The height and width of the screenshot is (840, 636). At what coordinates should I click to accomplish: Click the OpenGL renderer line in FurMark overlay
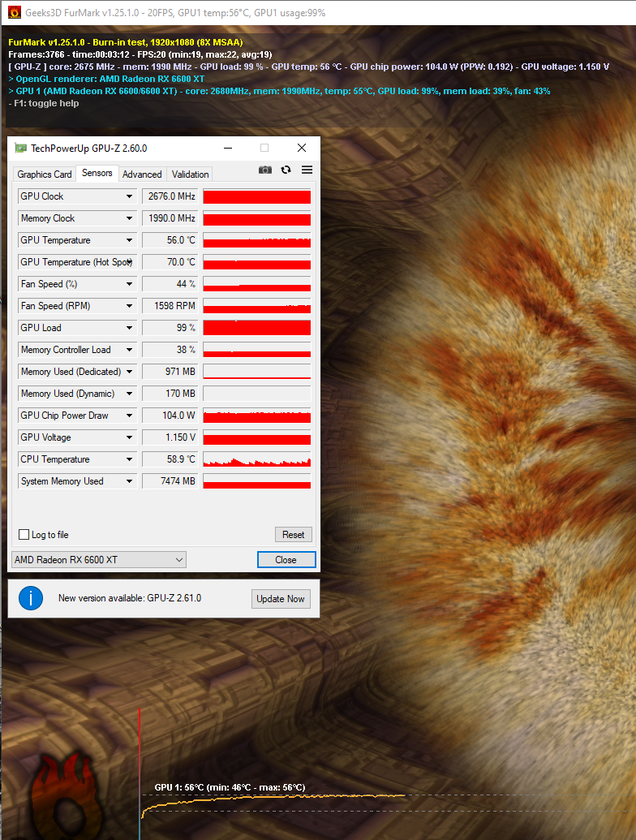point(106,79)
